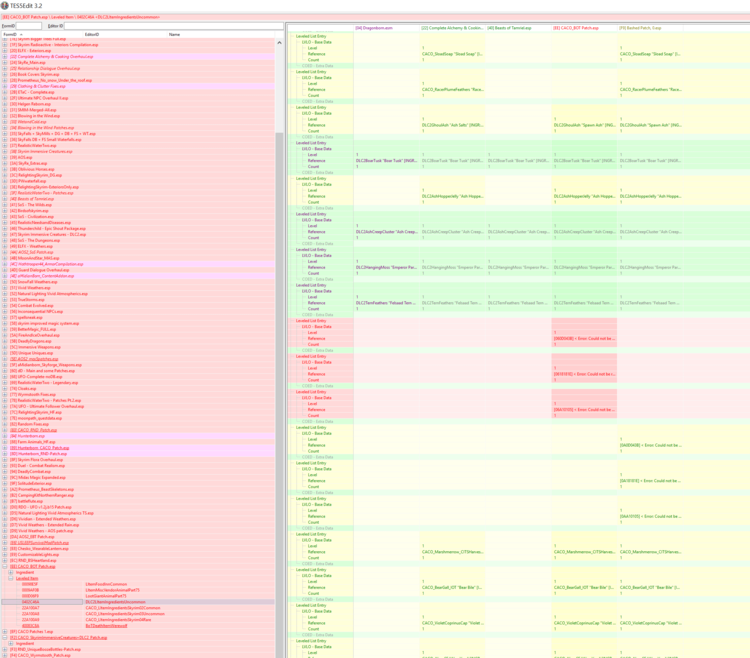750x658 pixels.
Task: Click CACO_VioletCoprinusCap reference in Bashed Patch column
Action: (651, 623)
